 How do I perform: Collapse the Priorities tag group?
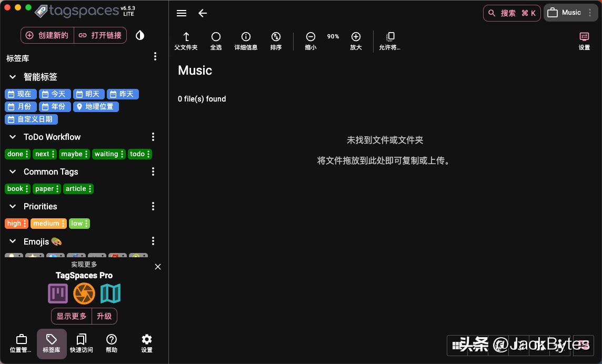tap(12, 206)
